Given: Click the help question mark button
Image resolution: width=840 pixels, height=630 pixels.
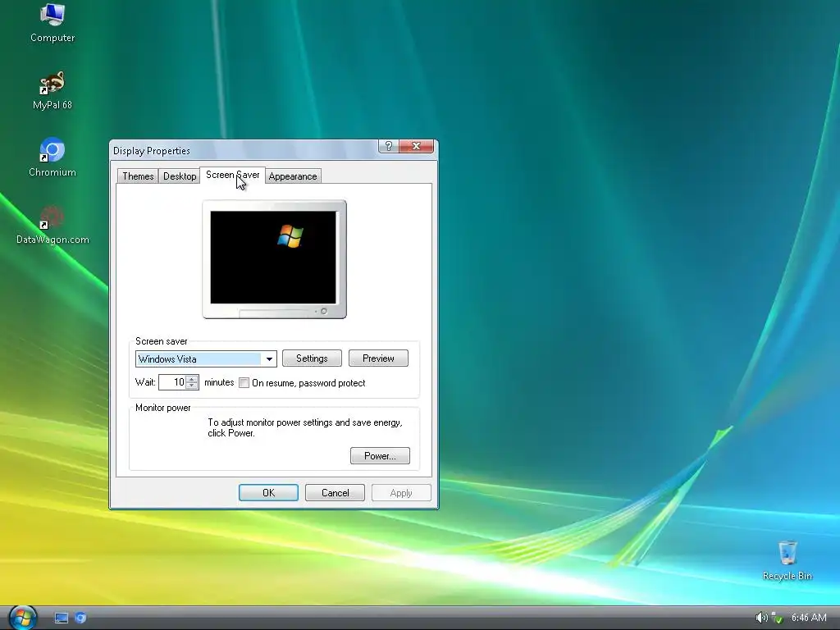Looking at the screenshot, I should [x=388, y=146].
